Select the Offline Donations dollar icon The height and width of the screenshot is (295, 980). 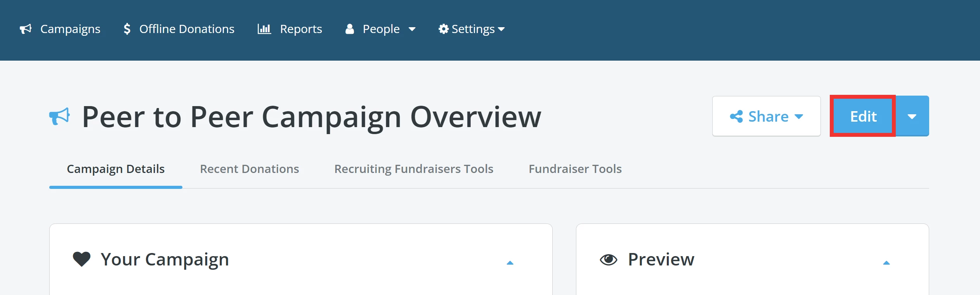[127, 28]
